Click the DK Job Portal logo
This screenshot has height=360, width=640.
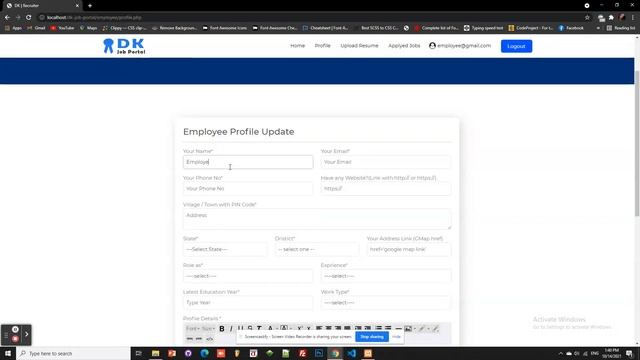coord(124,46)
